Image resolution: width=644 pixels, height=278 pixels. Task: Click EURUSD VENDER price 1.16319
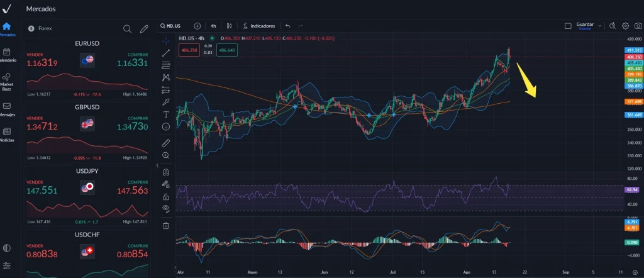click(42, 64)
